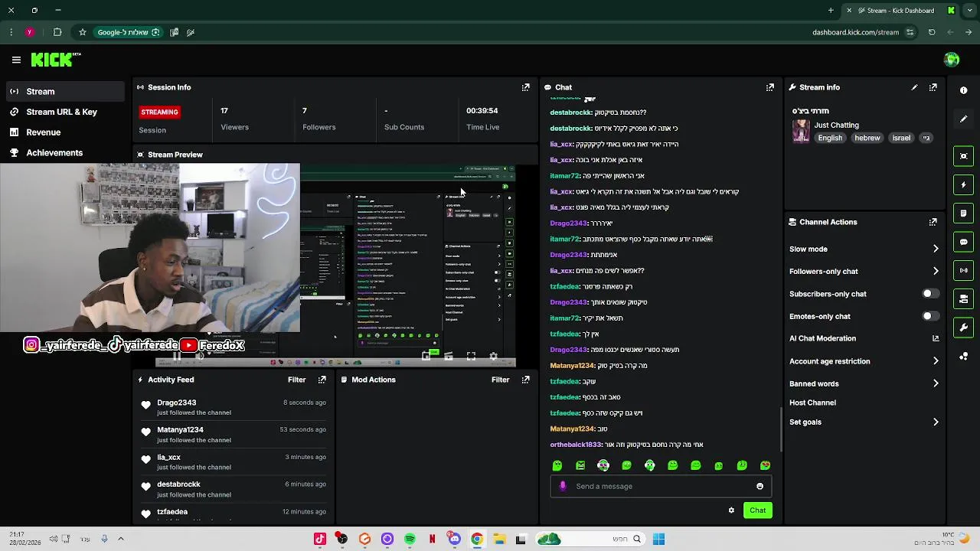Select the Stream - Kick Dashboard browser tab
Viewport: 980px width, 551px height.
[x=900, y=11]
